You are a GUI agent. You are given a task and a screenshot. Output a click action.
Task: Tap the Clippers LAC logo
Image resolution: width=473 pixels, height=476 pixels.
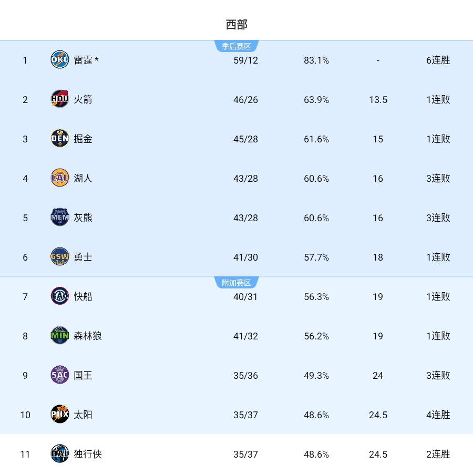(60, 296)
